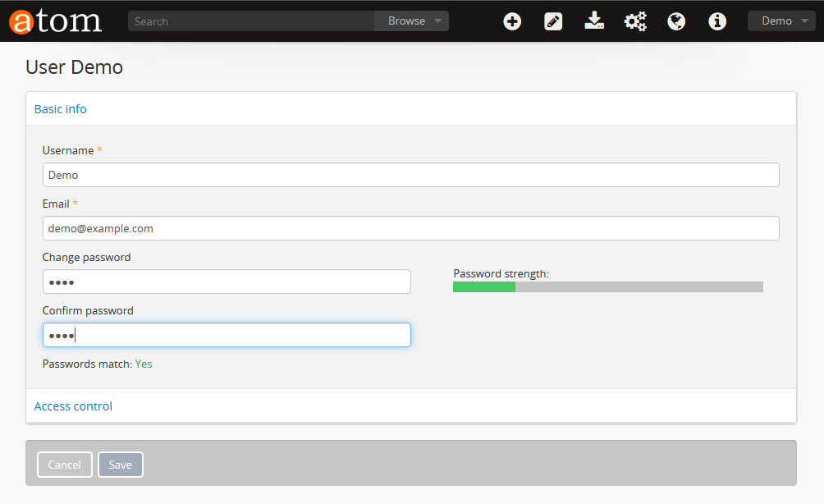Open the Browse dropdown next to search

[411, 21]
